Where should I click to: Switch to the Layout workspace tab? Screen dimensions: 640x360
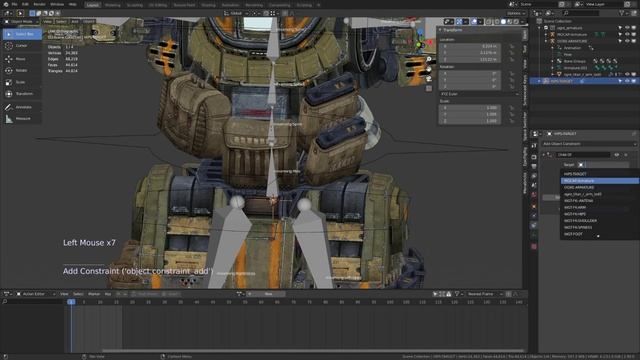(x=93, y=5)
